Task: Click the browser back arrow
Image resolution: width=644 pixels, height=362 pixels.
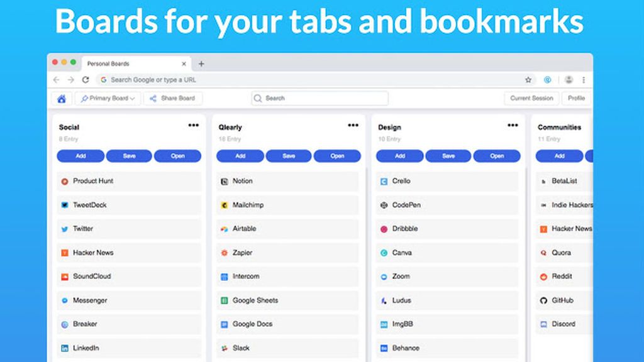Action: (56, 80)
